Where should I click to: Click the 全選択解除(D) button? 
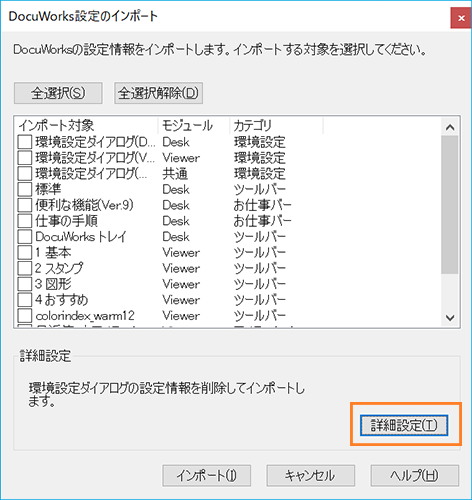[x=158, y=93]
